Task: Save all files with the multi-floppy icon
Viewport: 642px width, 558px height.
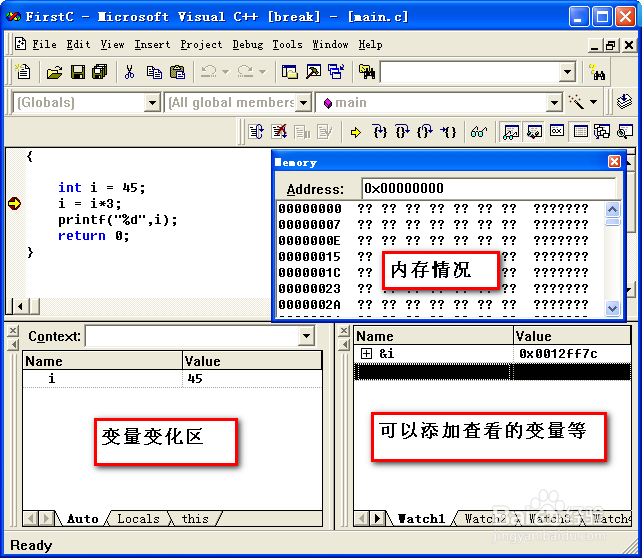Action: (x=99, y=72)
